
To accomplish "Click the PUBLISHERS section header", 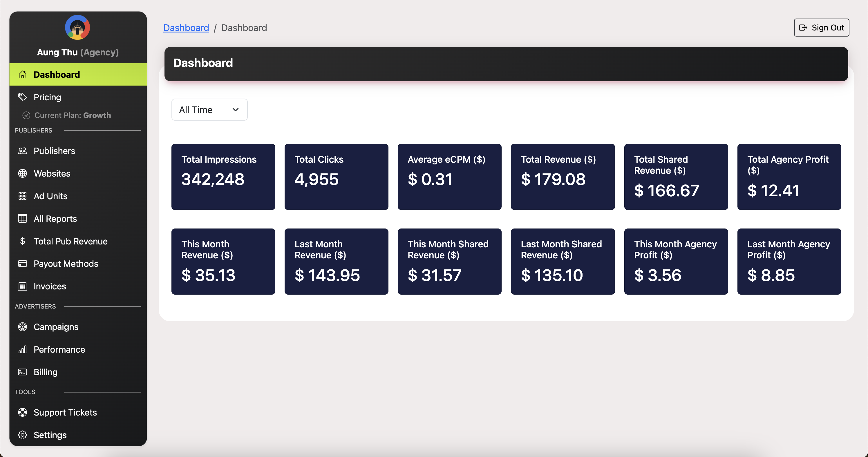I will [33, 130].
